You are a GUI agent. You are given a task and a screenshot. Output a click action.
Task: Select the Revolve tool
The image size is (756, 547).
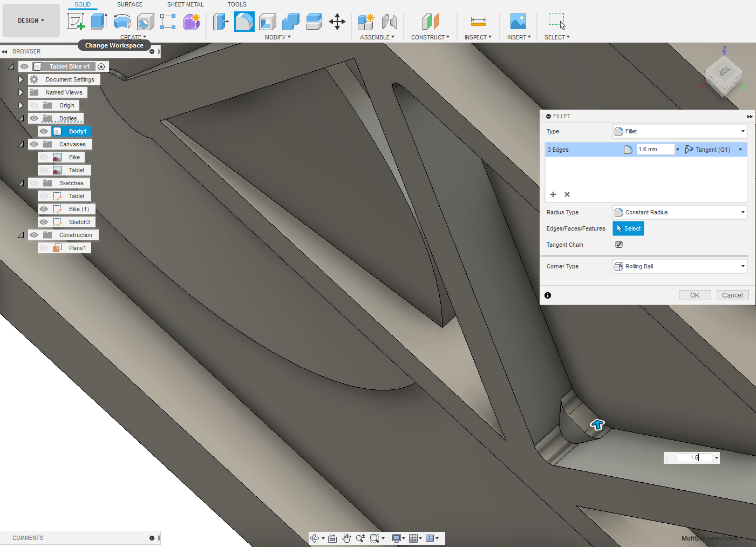pyautogui.click(x=122, y=22)
